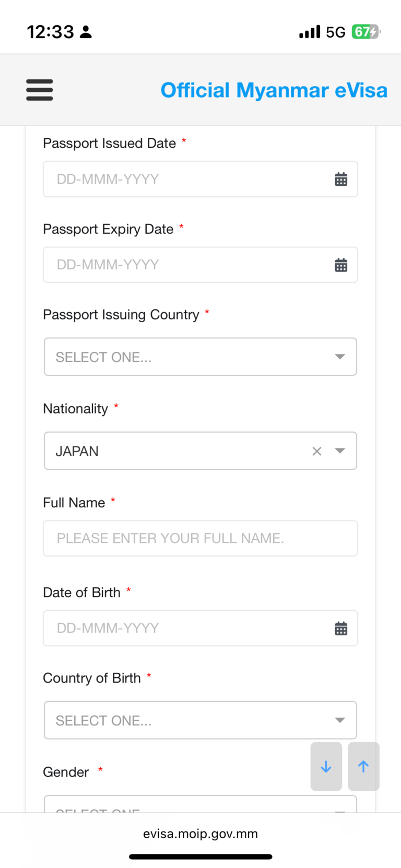
Task: Open the Nationality dropdown arrow
Action: click(x=340, y=451)
